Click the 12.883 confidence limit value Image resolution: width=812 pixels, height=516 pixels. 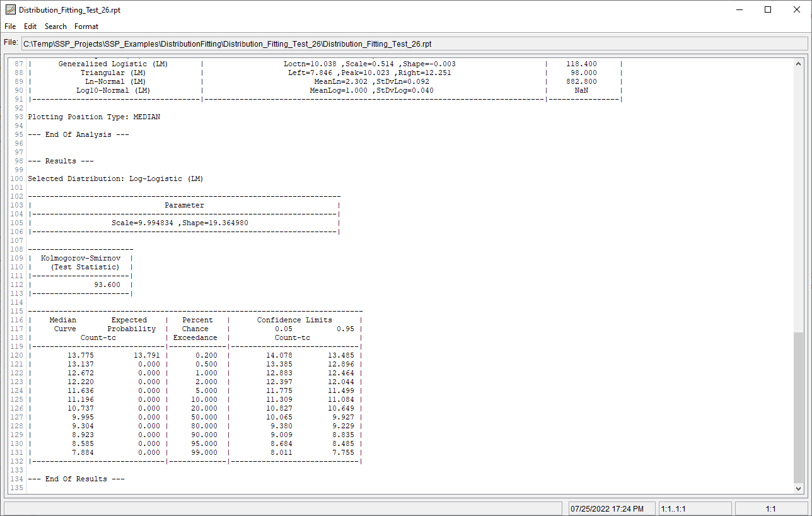point(279,373)
